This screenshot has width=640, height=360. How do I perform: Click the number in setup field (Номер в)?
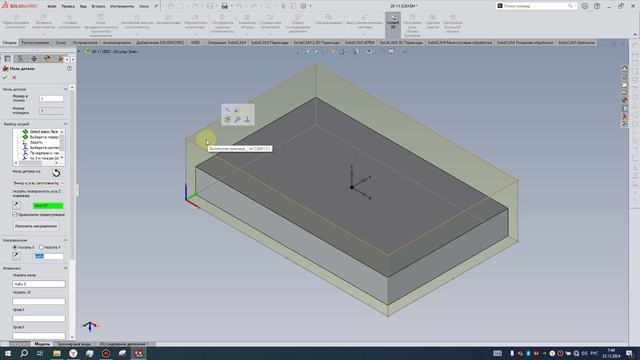[51, 98]
